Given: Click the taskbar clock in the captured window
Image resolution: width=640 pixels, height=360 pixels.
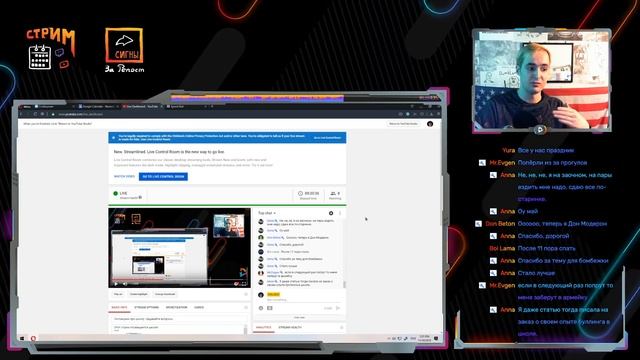Looking at the screenshot, I should 424,338.
